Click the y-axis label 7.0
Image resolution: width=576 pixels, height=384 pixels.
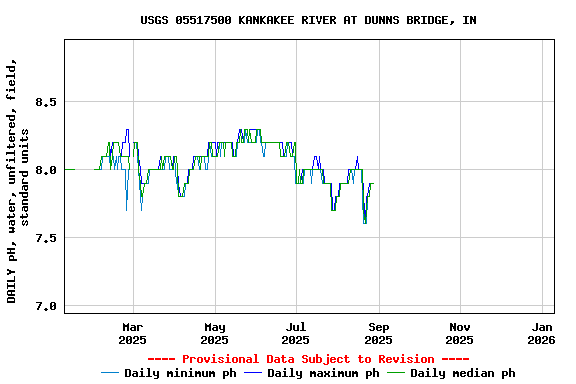coord(46,306)
